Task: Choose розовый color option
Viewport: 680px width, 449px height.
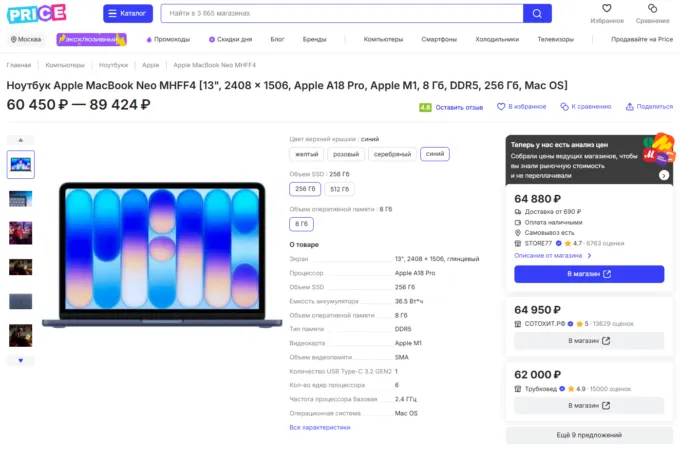Action: (x=346, y=154)
